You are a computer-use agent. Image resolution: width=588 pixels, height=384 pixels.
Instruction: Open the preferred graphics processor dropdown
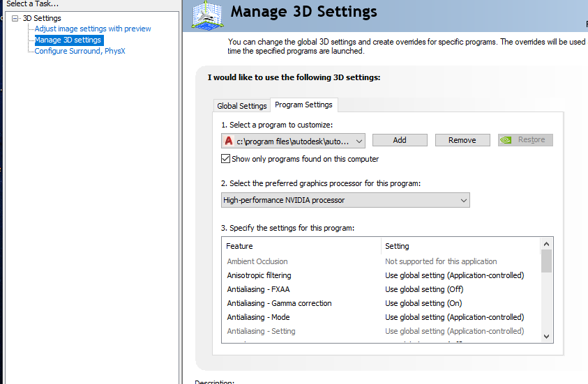345,200
